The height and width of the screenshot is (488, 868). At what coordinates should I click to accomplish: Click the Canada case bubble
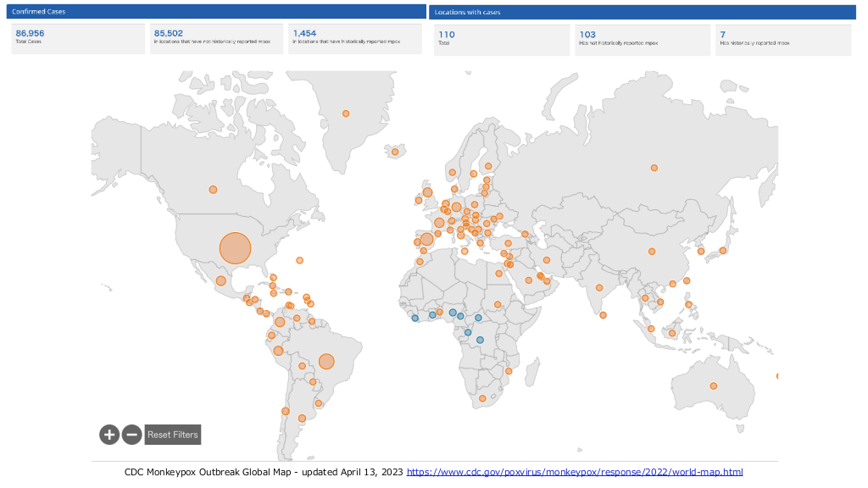(x=213, y=189)
